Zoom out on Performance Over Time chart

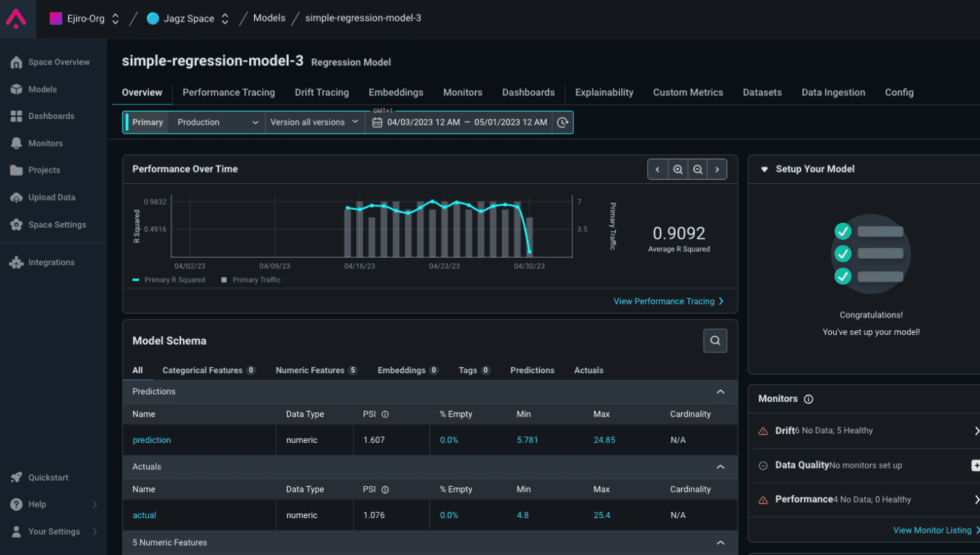(697, 169)
